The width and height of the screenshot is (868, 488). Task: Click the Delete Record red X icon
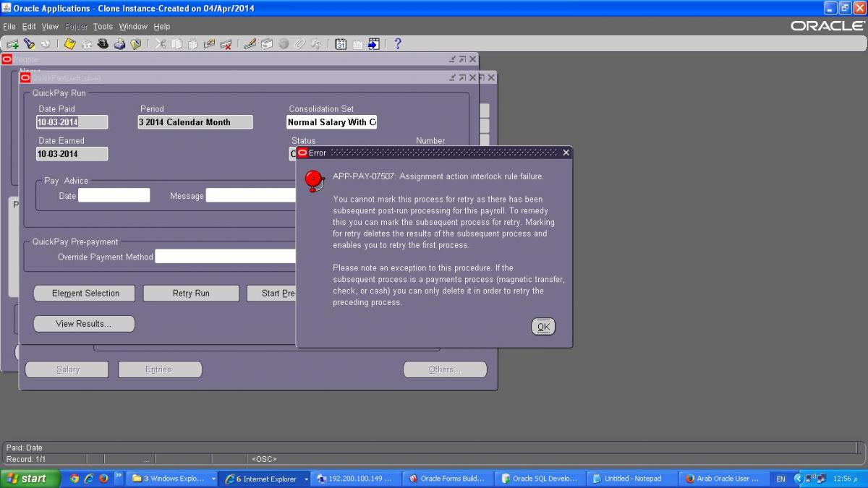tap(226, 44)
